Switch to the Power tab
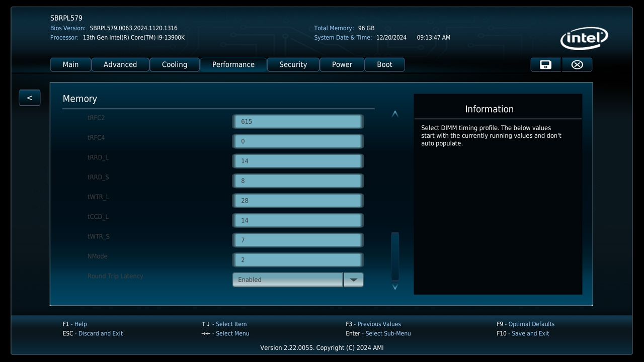This screenshot has height=362, width=644. (x=342, y=64)
